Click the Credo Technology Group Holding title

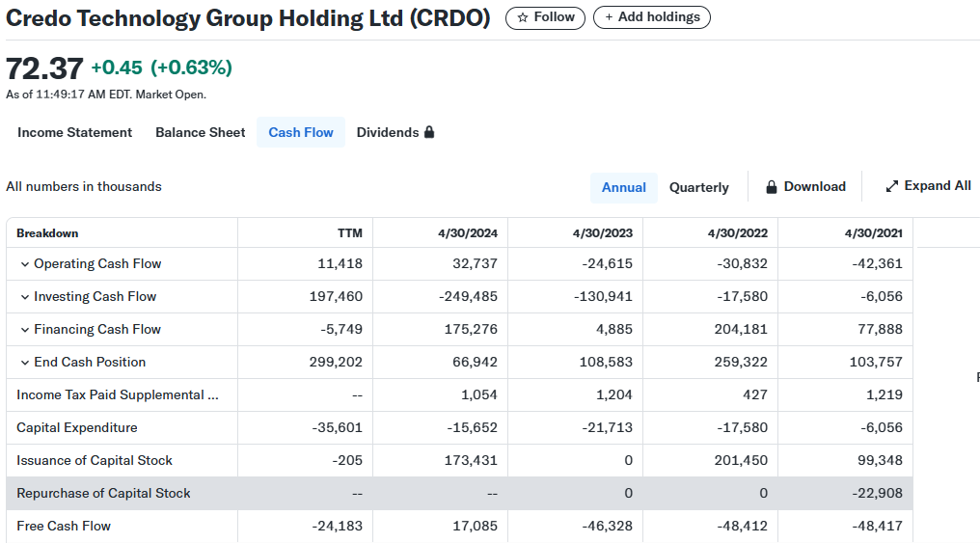248,18
